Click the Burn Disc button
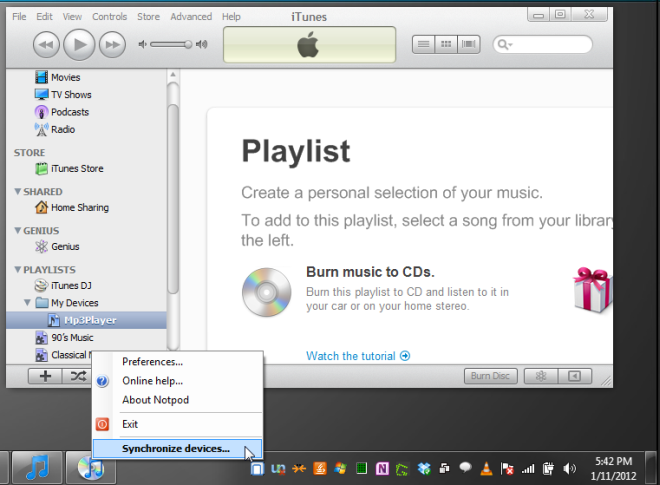This screenshot has height=485, width=660. tap(490, 376)
